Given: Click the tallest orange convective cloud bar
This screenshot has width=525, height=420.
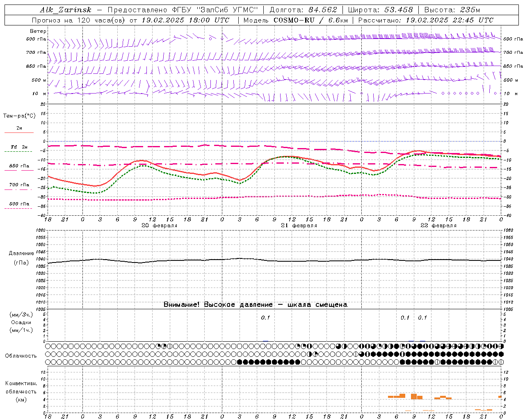Looking at the screenshot, I should pyautogui.click(x=414, y=397).
